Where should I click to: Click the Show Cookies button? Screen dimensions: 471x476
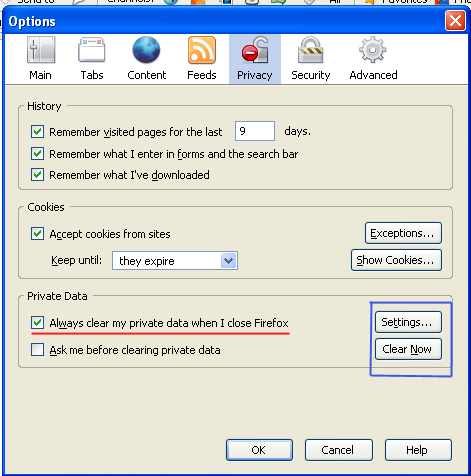[396, 260]
